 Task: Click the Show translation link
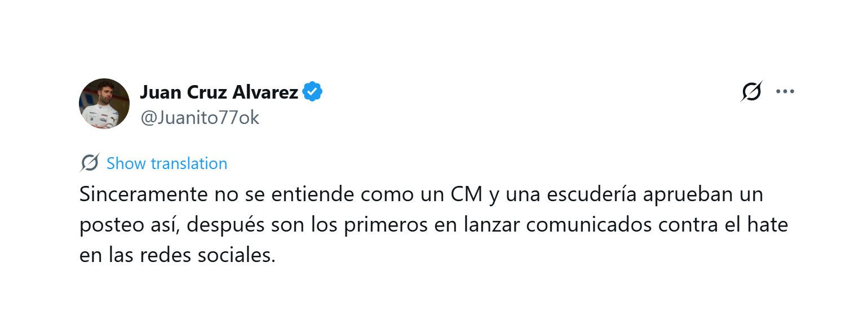[x=167, y=163]
